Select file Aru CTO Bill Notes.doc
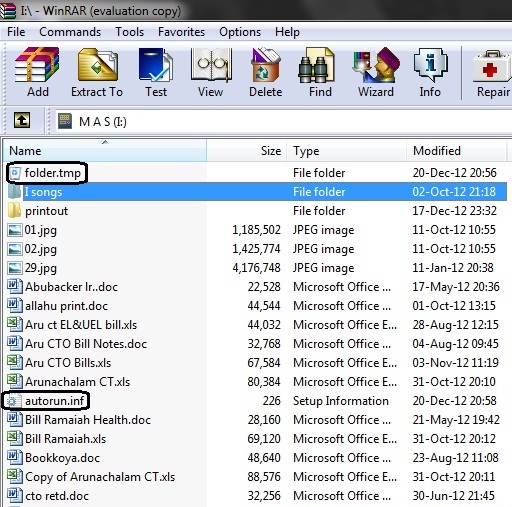 86,344
